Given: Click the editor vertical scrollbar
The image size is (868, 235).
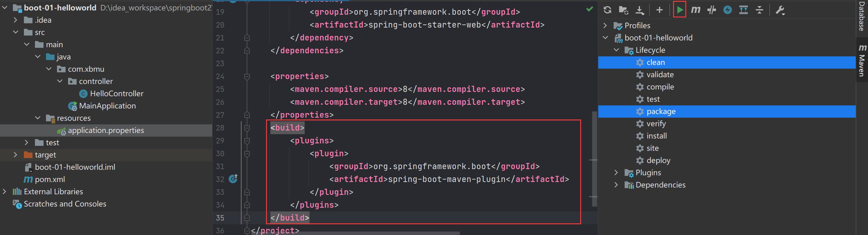Looking at the screenshot, I should point(594,159).
